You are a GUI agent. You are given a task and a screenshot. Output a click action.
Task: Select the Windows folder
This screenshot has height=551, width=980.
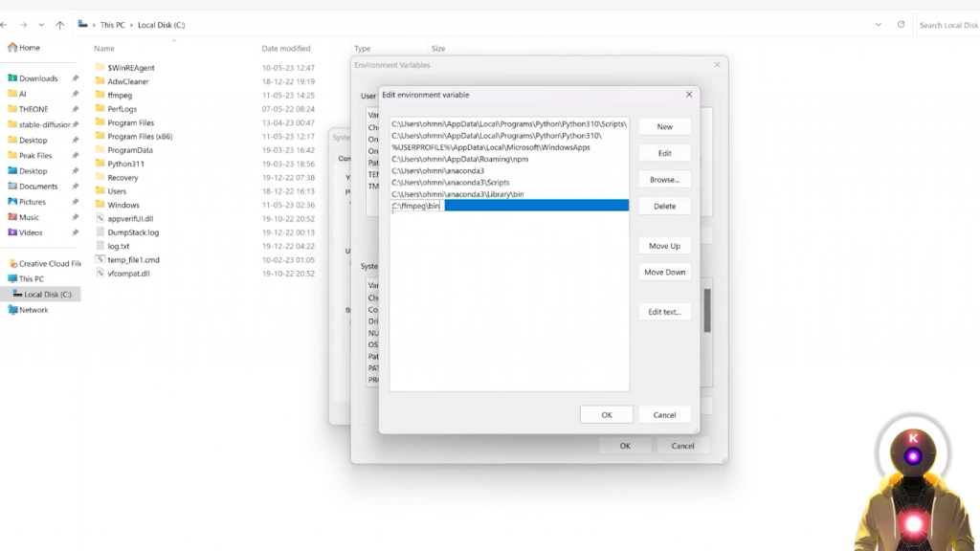pyautogui.click(x=123, y=205)
